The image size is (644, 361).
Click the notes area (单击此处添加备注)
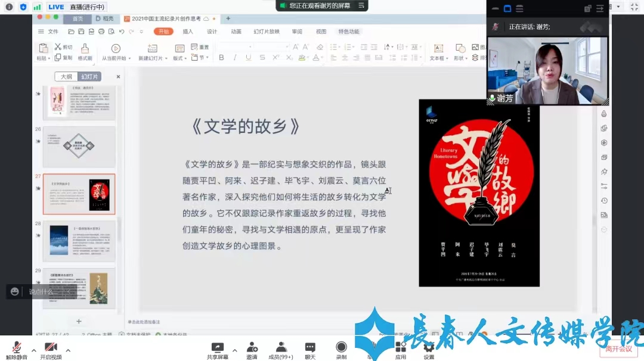point(144,322)
